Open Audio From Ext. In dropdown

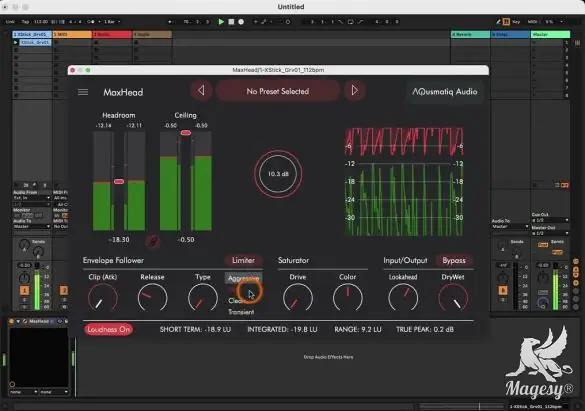point(32,198)
